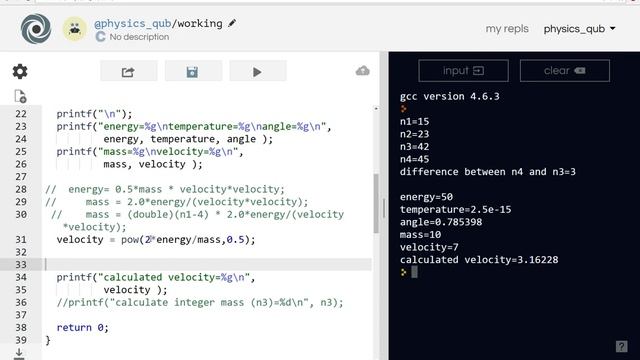Click commented printf on line 36
Screen dimensions: 640x360
point(200,302)
